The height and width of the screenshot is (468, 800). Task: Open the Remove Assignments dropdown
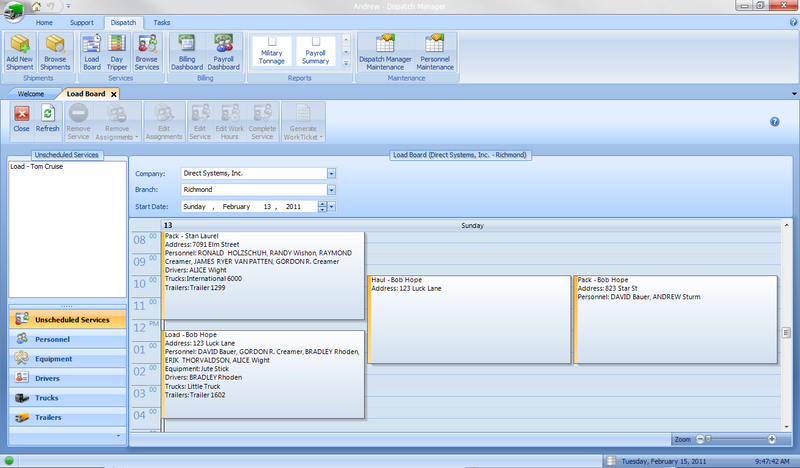[x=117, y=122]
